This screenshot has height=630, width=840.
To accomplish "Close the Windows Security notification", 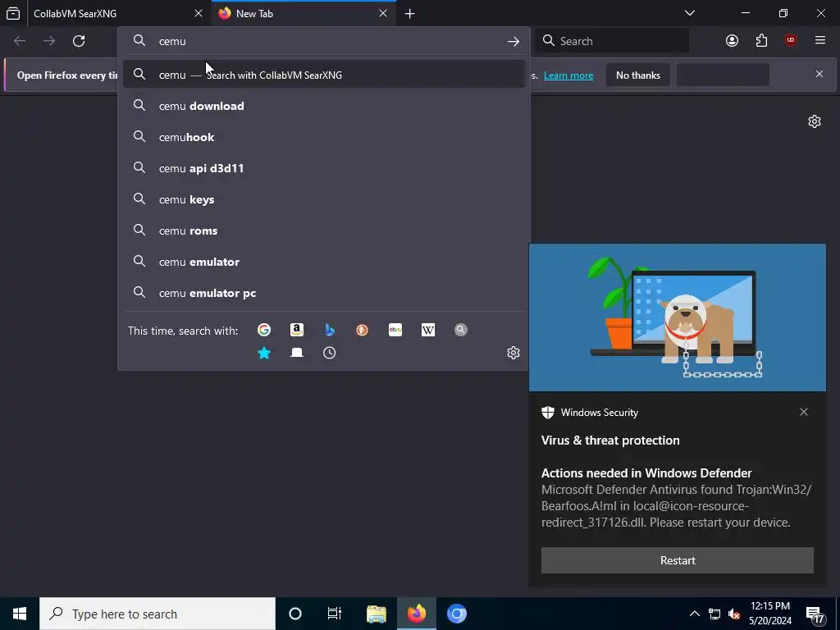I will [804, 412].
